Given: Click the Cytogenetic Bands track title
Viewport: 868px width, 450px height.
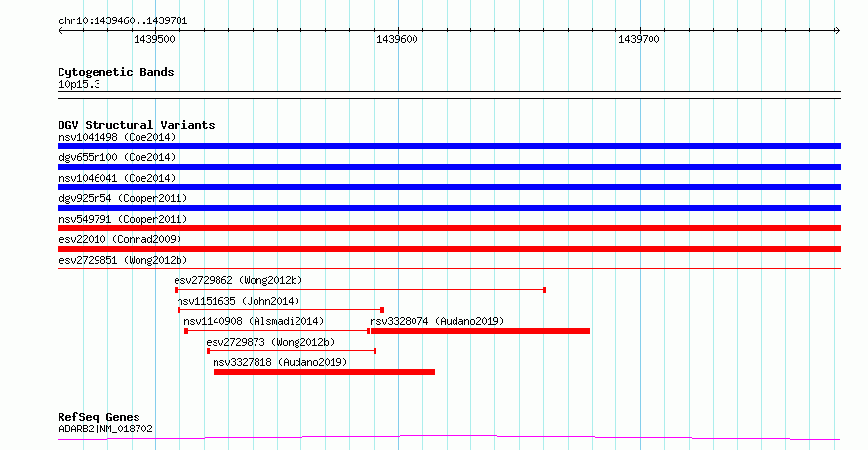Looking at the screenshot, I should [x=116, y=72].
